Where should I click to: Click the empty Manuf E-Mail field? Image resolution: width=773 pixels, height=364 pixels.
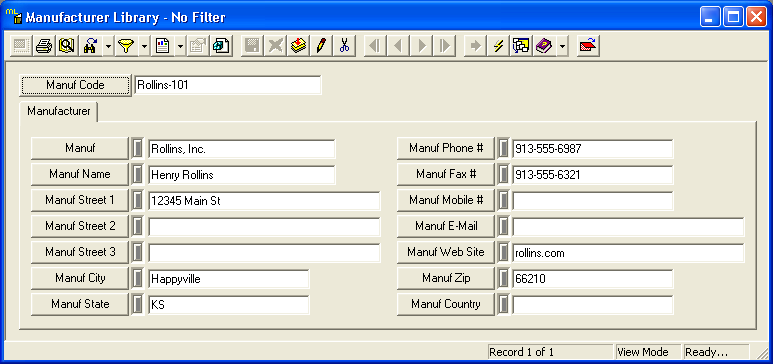pyautogui.click(x=628, y=227)
